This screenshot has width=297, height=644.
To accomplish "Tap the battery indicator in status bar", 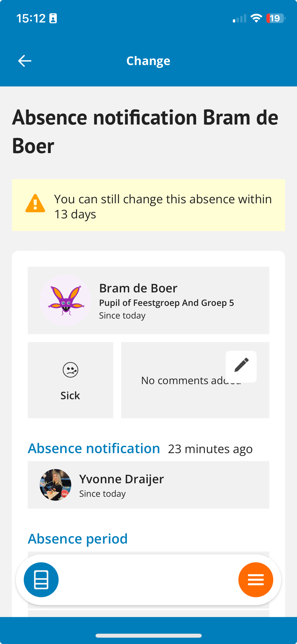I will click(x=276, y=18).
